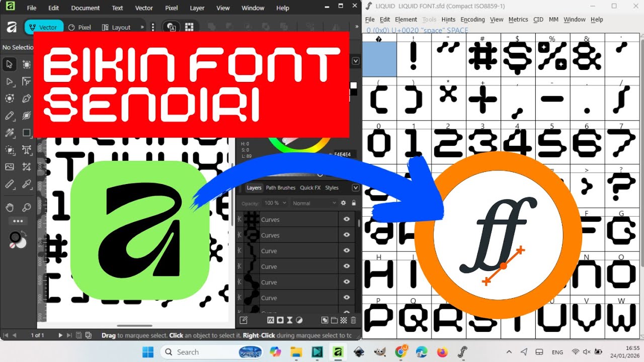Select the Hand view tool
Image resolution: width=644 pixels, height=362 pixels.
(x=9, y=207)
